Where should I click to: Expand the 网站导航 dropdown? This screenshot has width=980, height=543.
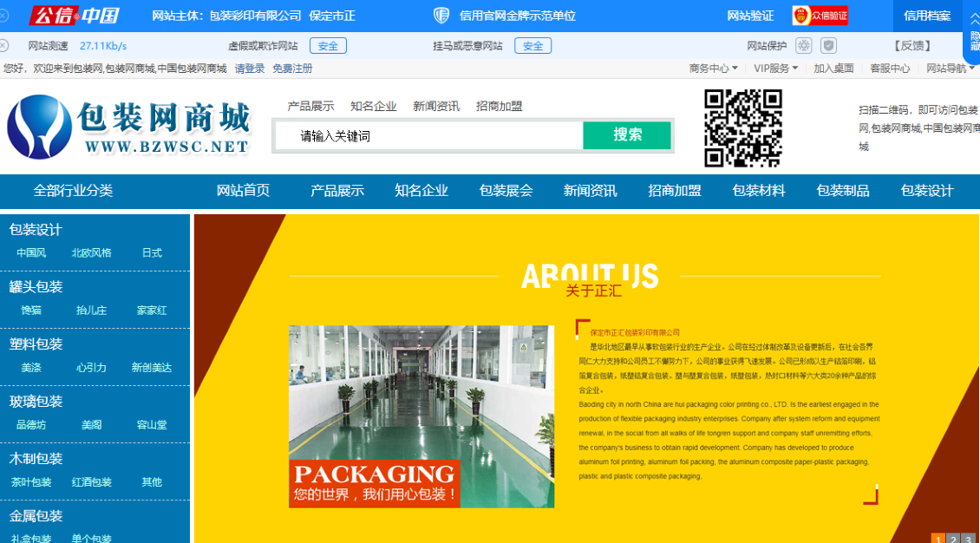[950, 69]
